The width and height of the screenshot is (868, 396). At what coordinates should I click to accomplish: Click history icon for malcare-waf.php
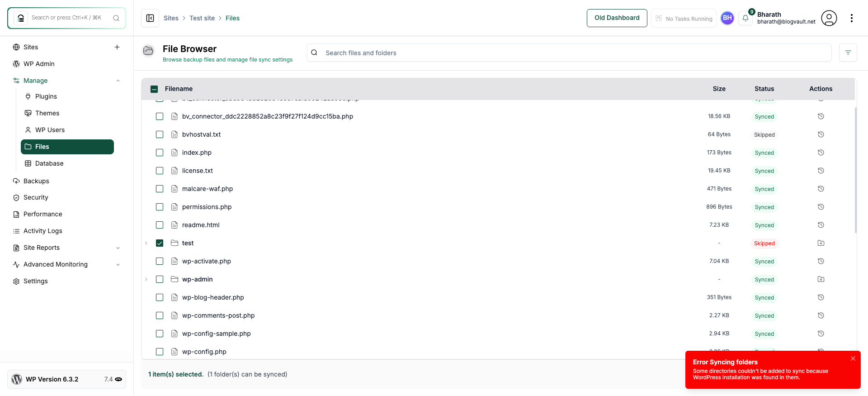(821, 189)
